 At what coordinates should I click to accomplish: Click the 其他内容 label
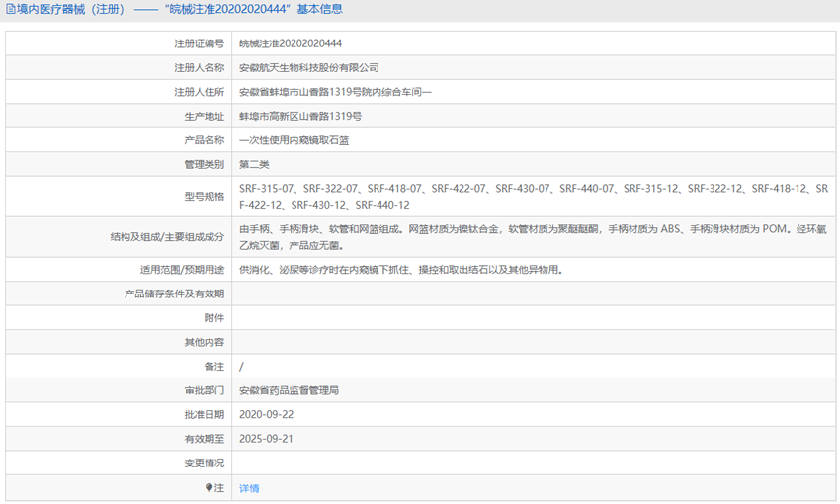click(x=205, y=342)
